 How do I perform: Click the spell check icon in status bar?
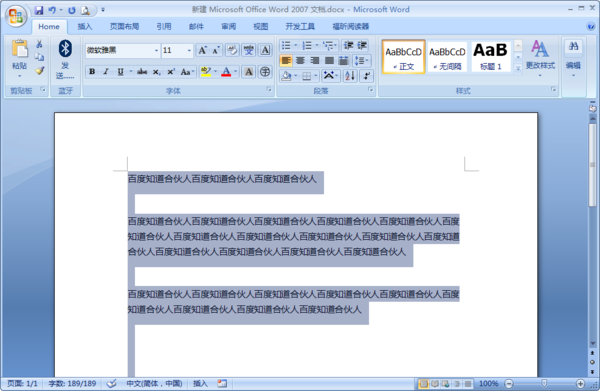[x=111, y=383]
